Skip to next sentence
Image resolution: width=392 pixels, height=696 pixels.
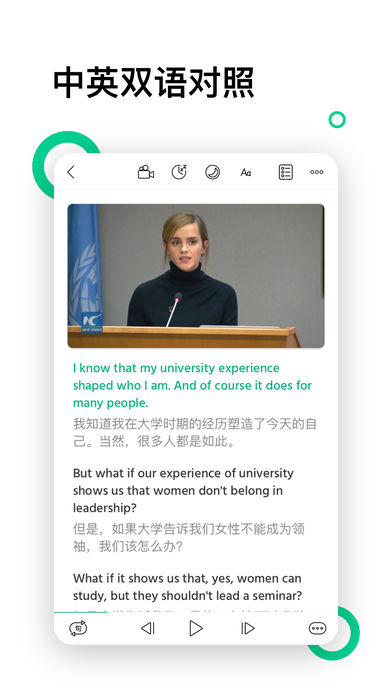247,628
